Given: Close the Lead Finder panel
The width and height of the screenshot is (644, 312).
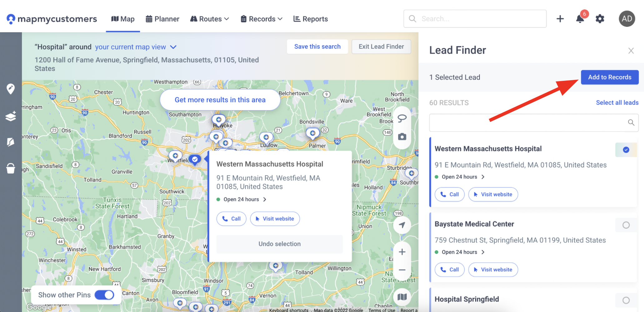Looking at the screenshot, I should [631, 51].
